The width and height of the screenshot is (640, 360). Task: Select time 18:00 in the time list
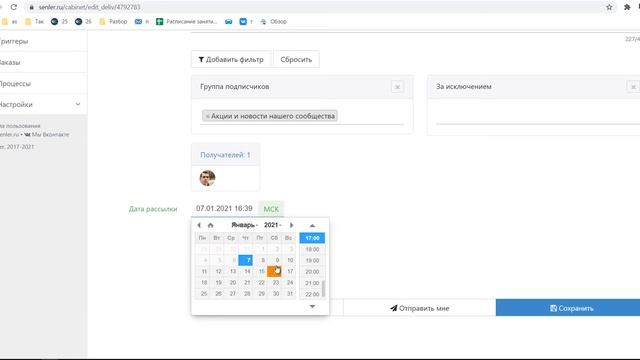coord(312,249)
